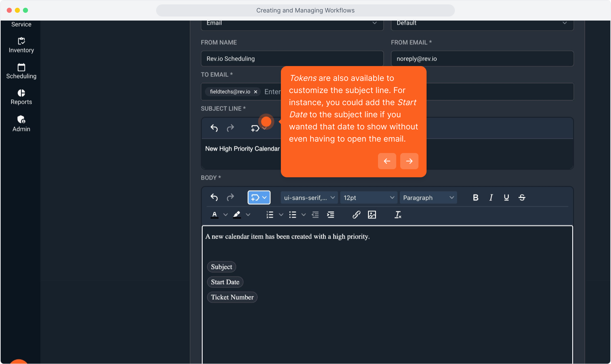Go back to previous tooltip step
Image resolution: width=611 pixels, height=364 pixels.
tap(387, 161)
